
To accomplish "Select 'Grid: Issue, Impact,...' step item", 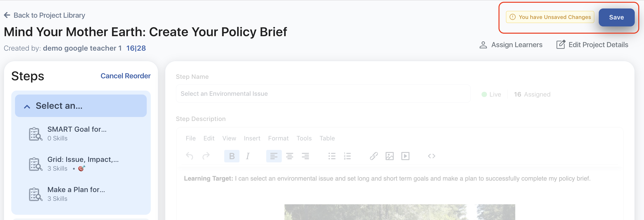I will (83, 164).
